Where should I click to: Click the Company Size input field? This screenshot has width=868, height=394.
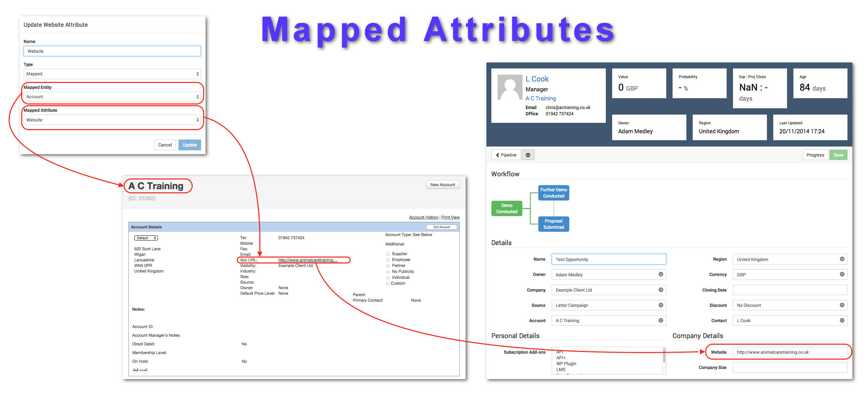pyautogui.click(x=790, y=367)
